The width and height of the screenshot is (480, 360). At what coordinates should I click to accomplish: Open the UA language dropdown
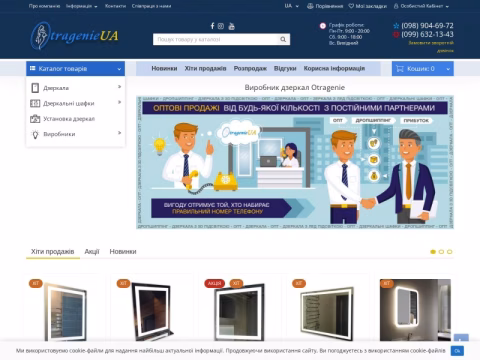[292, 6]
